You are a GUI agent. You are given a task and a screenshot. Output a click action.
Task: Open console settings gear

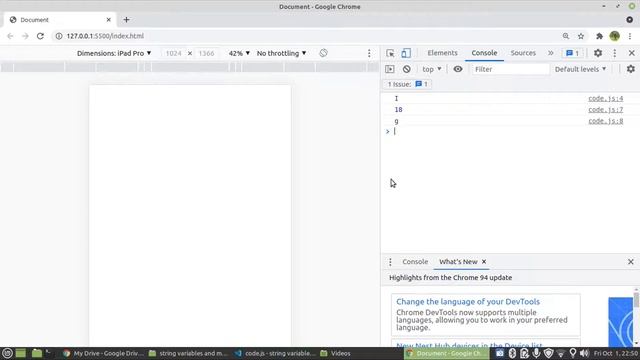pyautogui.click(x=631, y=69)
